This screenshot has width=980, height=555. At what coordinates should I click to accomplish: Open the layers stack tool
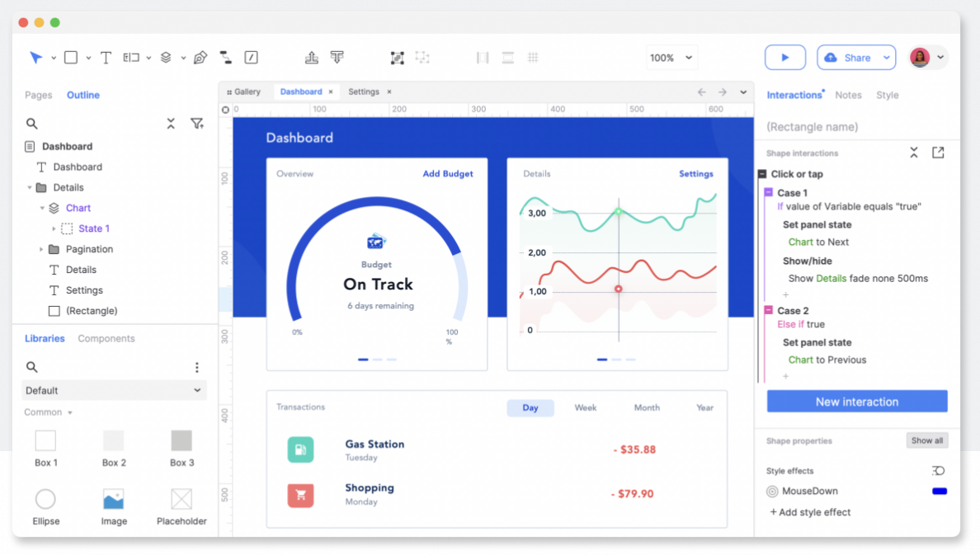[166, 58]
